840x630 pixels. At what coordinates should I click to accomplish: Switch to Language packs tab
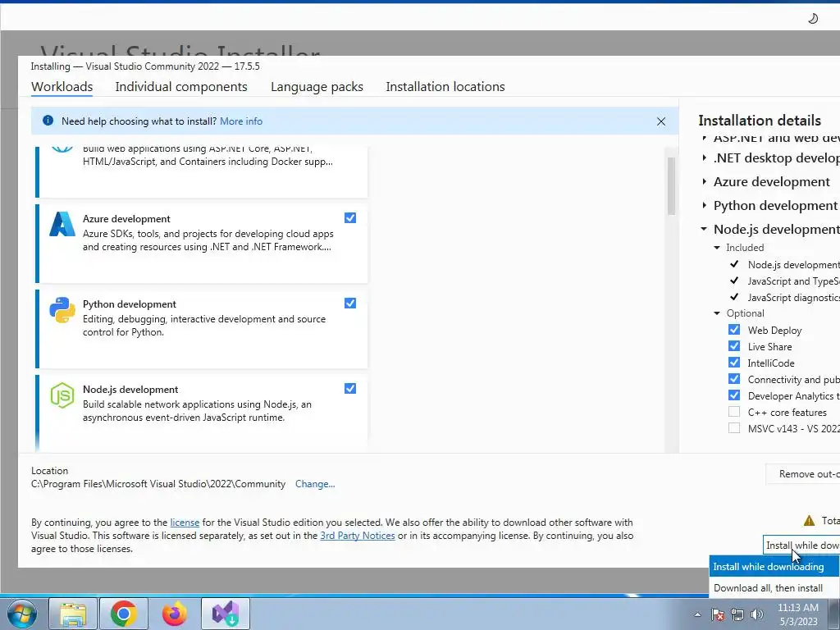pyautogui.click(x=317, y=87)
